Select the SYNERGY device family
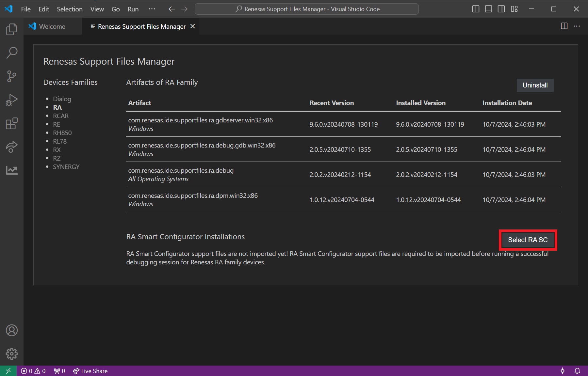The height and width of the screenshot is (376, 588). 66,167
